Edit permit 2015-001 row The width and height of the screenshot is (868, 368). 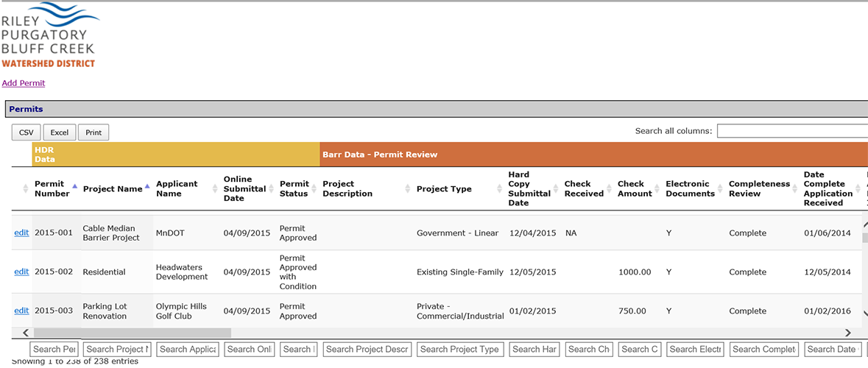click(x=21, y=233)
